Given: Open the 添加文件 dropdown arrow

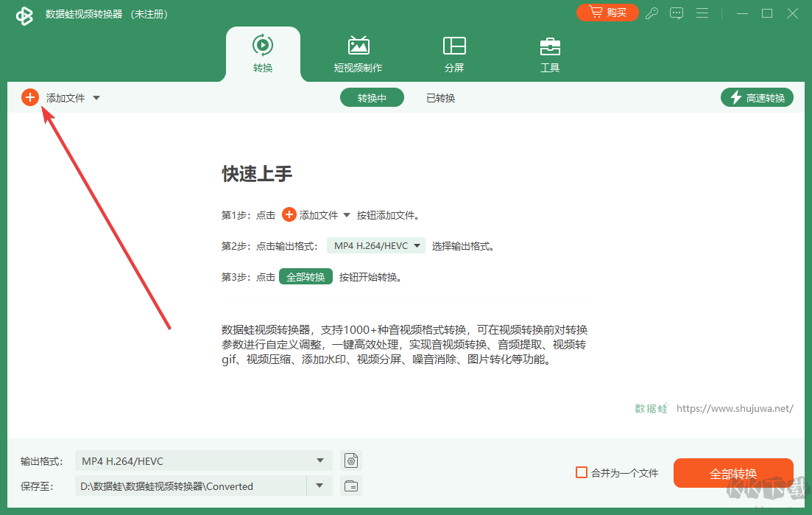Looking at the screenshot, I should tap(96, 97).
